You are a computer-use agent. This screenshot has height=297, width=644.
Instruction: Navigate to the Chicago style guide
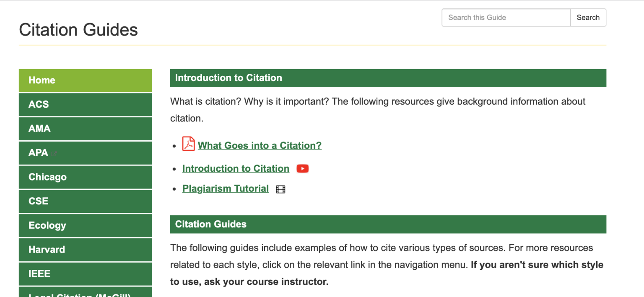pyautogui.click(x=86, y=177)
